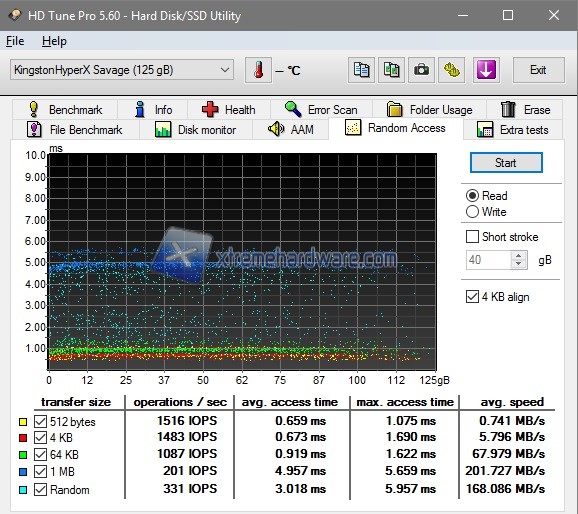Click the 67.979 MB/s value
The width and height of the screenshot is (578, 514).
click(508, 454)
